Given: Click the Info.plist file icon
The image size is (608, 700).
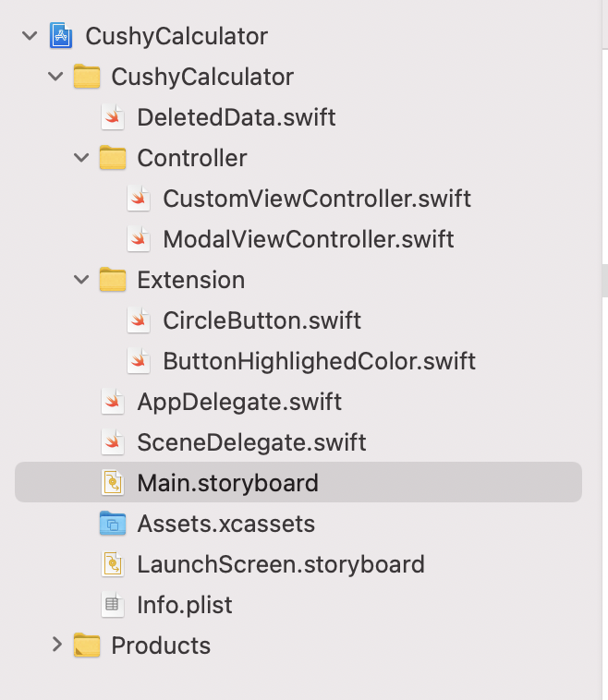Looking at the screenshot, I should [x=113, y=605].
